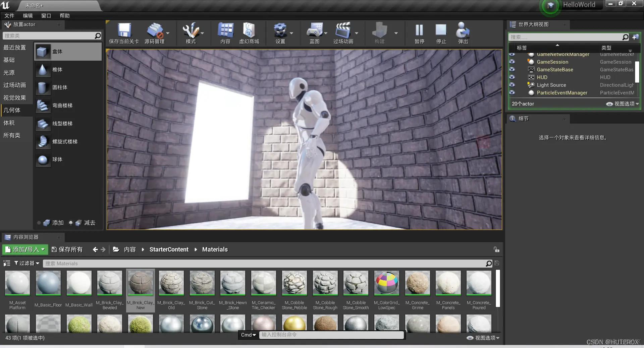This screenshot has height=348, width=644.
Task: Select the Spiral Stair (螺旋式楼梯) brush
Action: (x=68, y=142)
